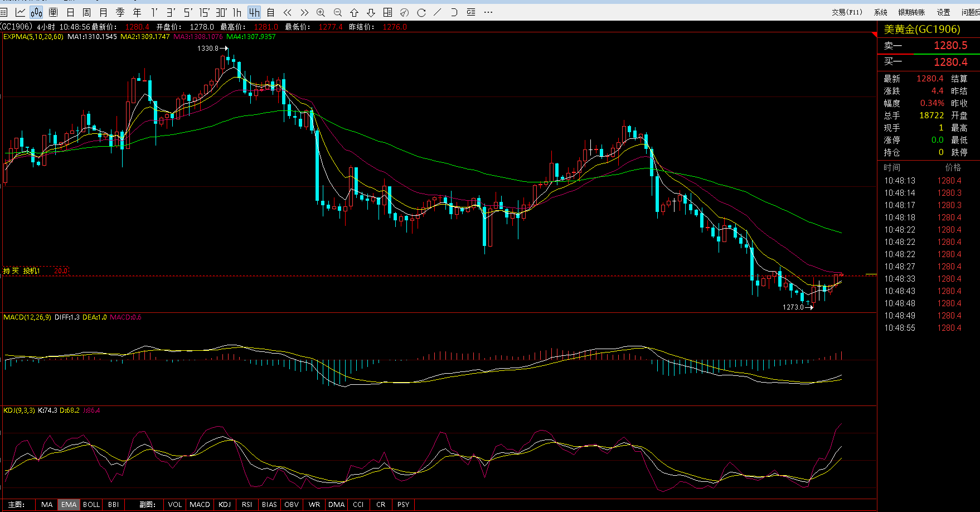Image resolution: width=980 pixels, height=512 pixels.
Task: Click the 1273.0 low price marker on chart
Action: [x=793, y=307]
